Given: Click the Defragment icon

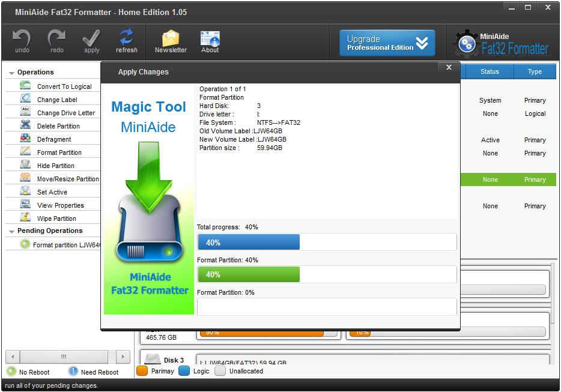Looking at the screenshot, I should (25, 139).
